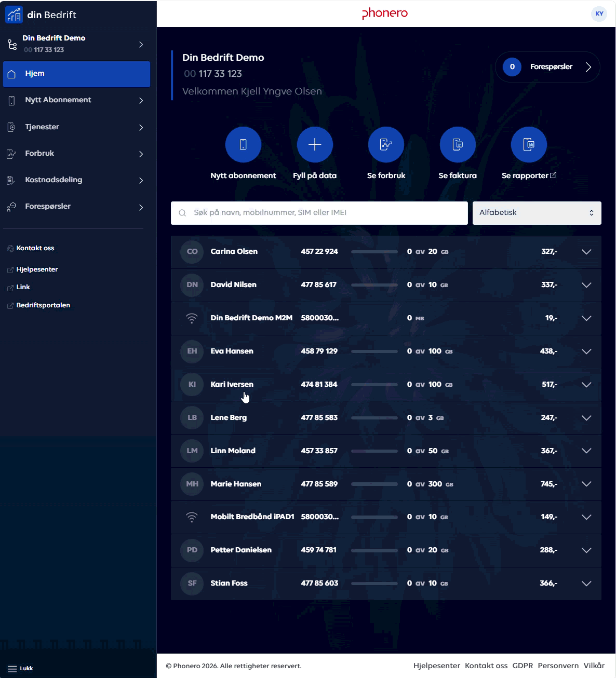Click the KI avatar for Kari Iversen
This screenshot has height=678, width=616.
point(192,385)
